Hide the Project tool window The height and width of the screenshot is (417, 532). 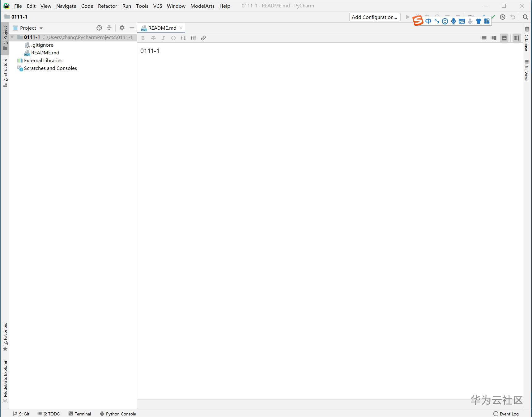[x=132, y=28]
